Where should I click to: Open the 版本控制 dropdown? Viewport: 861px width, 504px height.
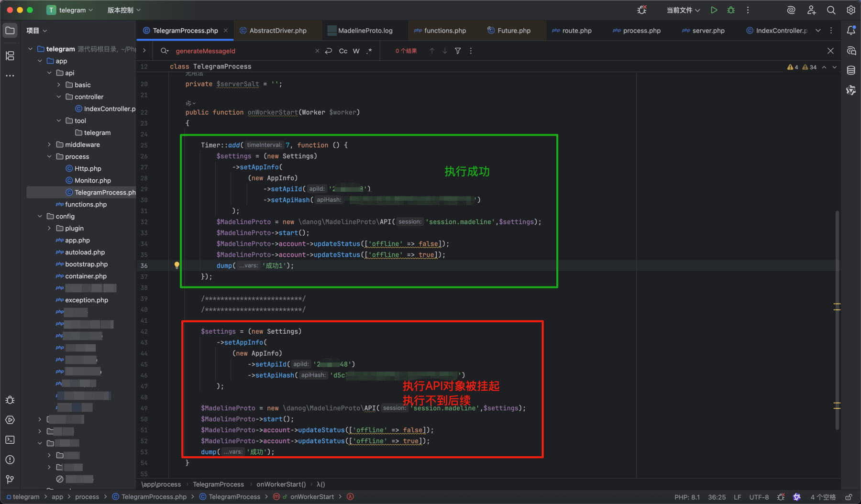click(x=124, y=10)
